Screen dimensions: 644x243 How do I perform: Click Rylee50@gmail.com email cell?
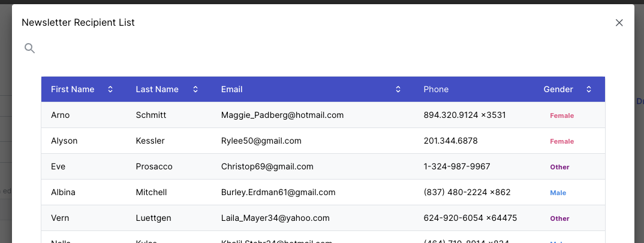coord(261,141)
